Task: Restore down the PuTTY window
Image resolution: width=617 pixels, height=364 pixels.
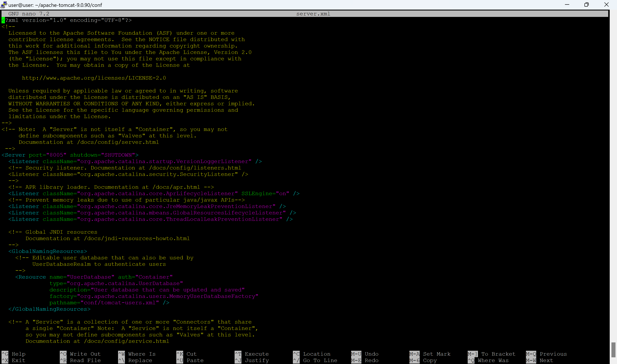Action: click(x=586, y=5)
